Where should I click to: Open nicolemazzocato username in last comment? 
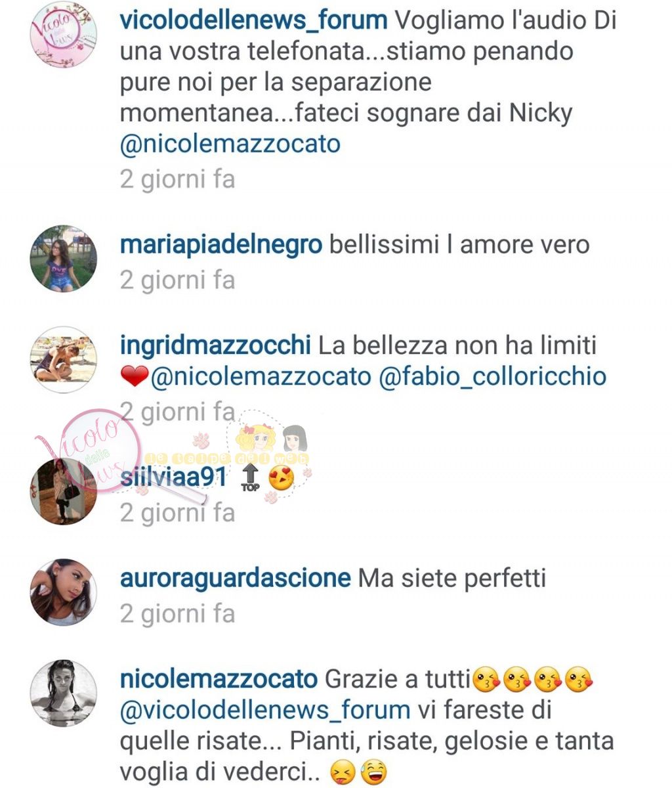coord(219,679)
